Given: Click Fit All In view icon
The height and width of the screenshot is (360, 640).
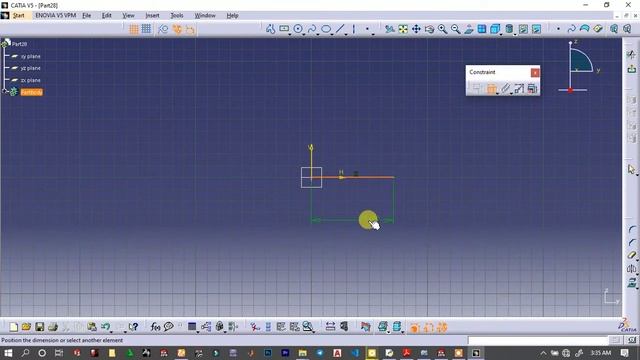Looking at the screenshot, I should pyautogui.click(x=403, y=29).
